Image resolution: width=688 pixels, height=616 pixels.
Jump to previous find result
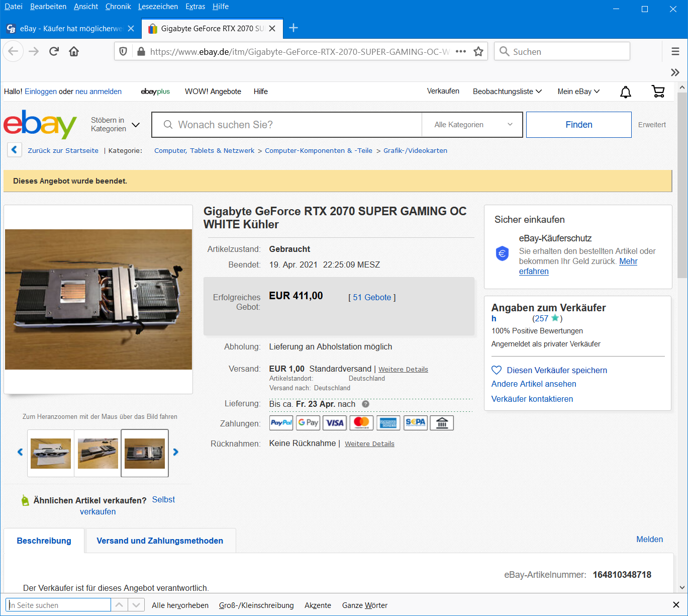119,605
